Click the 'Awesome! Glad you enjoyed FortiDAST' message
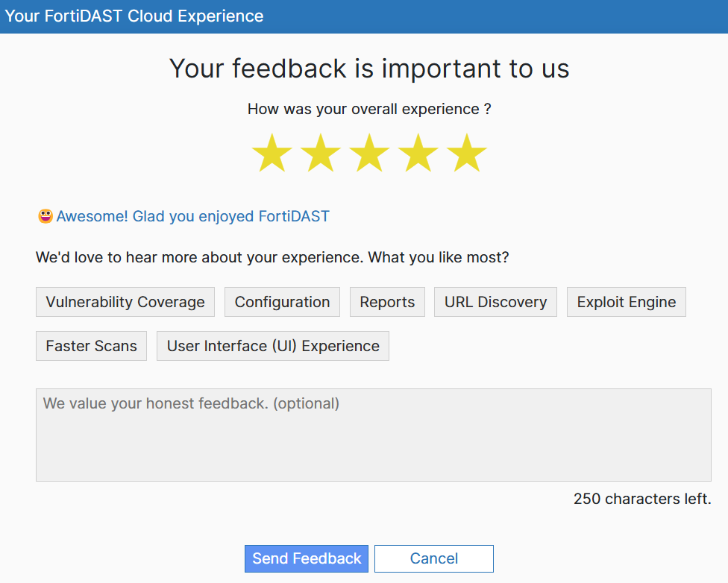The image size is (728, 583). (192, 216)
